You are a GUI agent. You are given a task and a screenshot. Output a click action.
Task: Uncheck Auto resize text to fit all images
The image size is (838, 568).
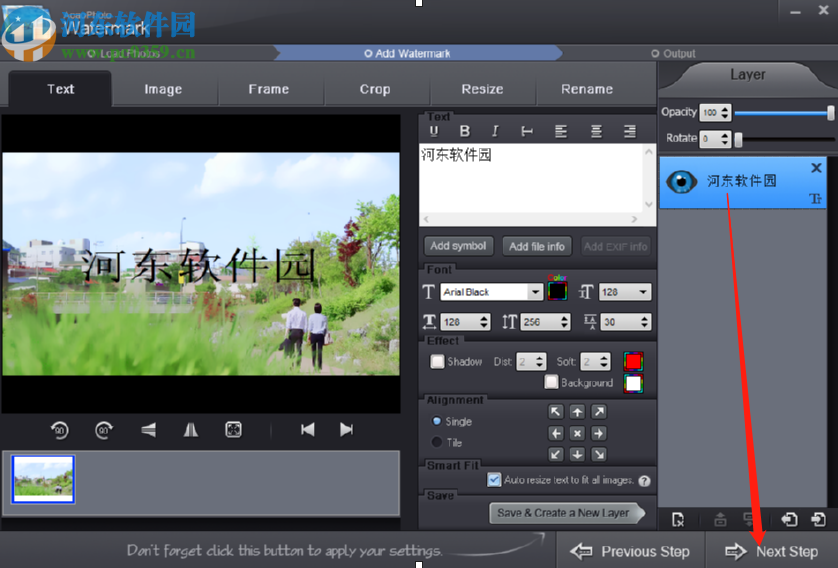(494, 480)
